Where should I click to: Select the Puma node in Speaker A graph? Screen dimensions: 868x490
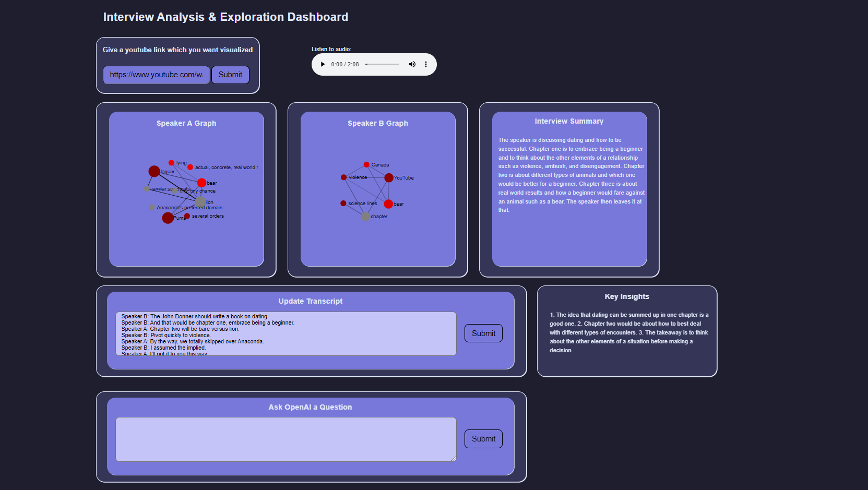(168, 218)
